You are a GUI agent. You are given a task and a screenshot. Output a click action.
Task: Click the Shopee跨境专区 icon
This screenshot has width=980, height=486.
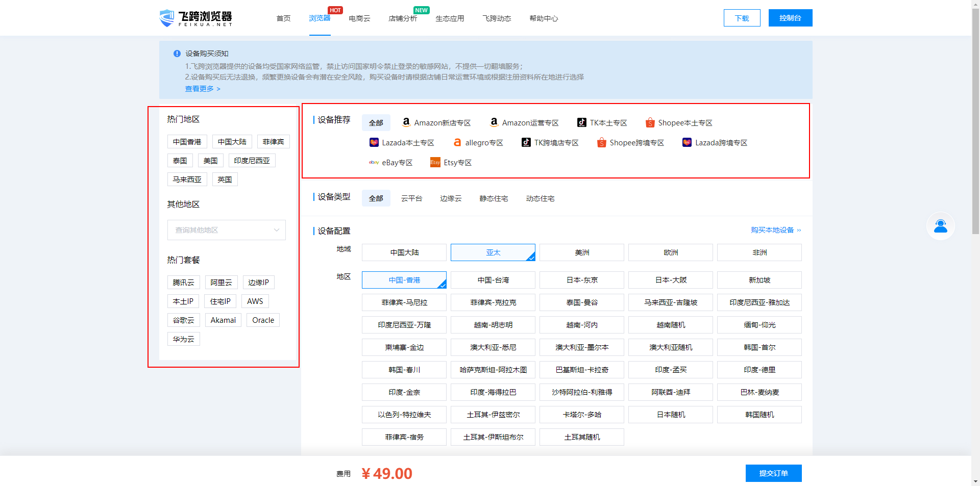coord(602,142)
